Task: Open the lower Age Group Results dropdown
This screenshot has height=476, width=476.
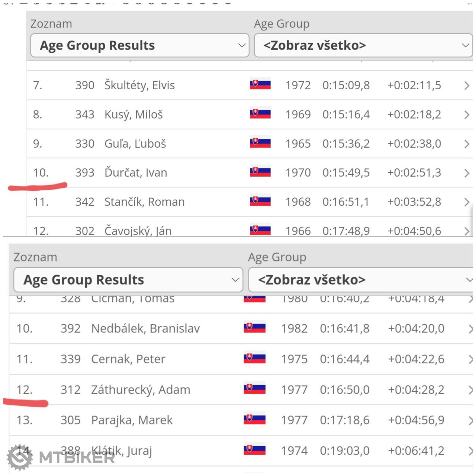Action: coord(128,280)
